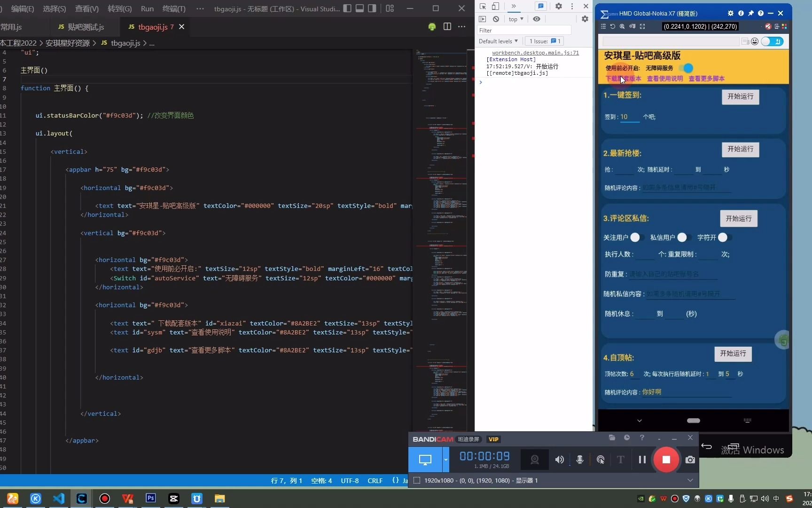The height and width of the screenshot is (508, 812).
Task: Open the 选择(S) menu
Action: click(x=54, y=8)
